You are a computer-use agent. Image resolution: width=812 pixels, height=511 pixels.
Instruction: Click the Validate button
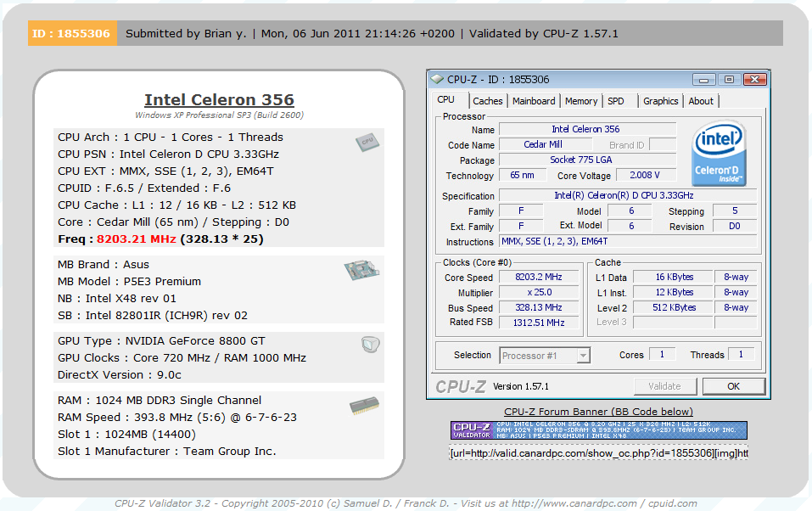click(665, 386)
